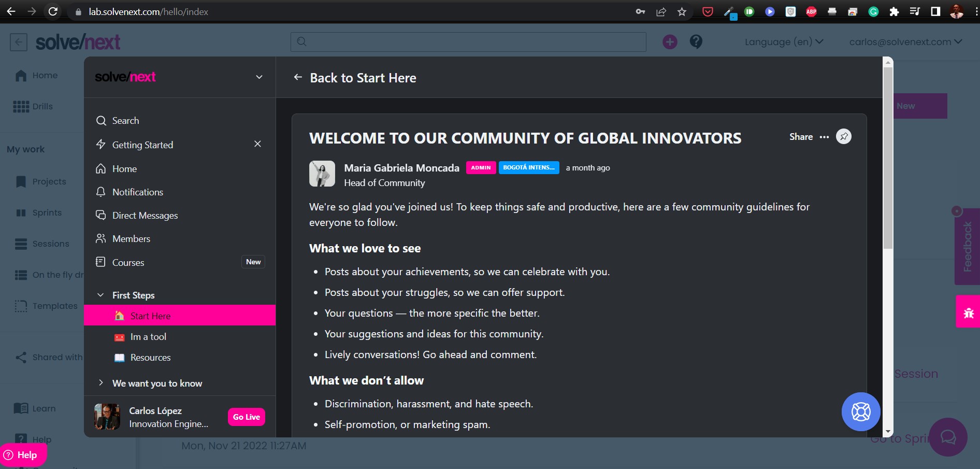The width and height of the screenshot is (980, 469).
Task: Open the vertical Feedback tab
Action: pos(967,247)
